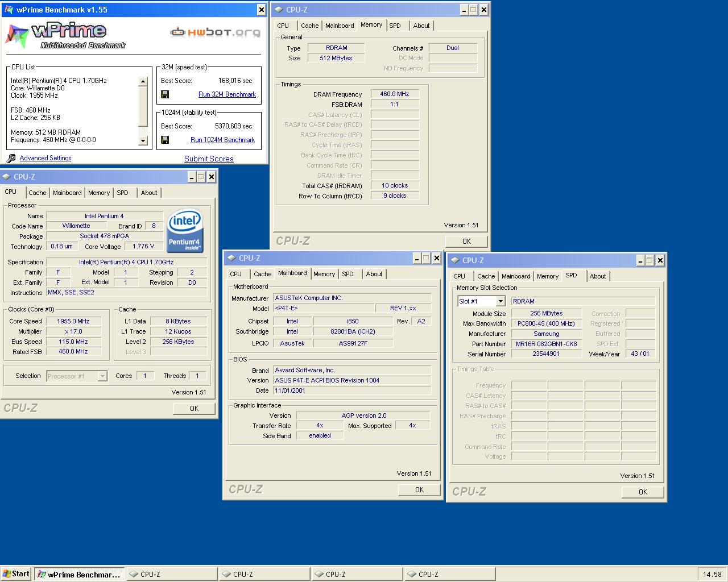Open the Processor #1 selection dropdown
Screen dimensions: 728x582
[x=102, y=376]
